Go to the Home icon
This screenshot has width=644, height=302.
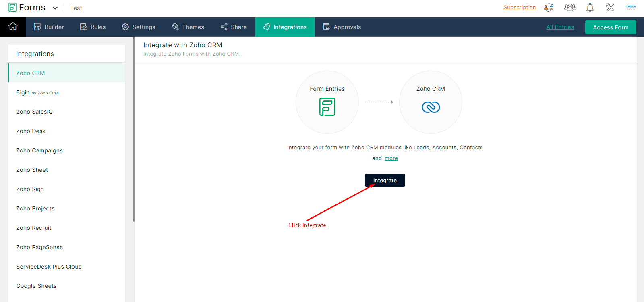pos(13,27)
